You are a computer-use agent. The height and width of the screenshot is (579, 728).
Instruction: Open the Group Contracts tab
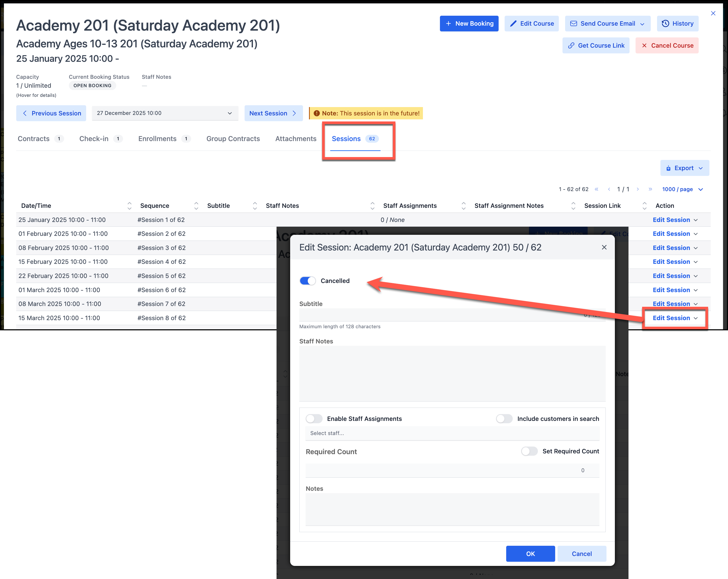coord(233,138)
